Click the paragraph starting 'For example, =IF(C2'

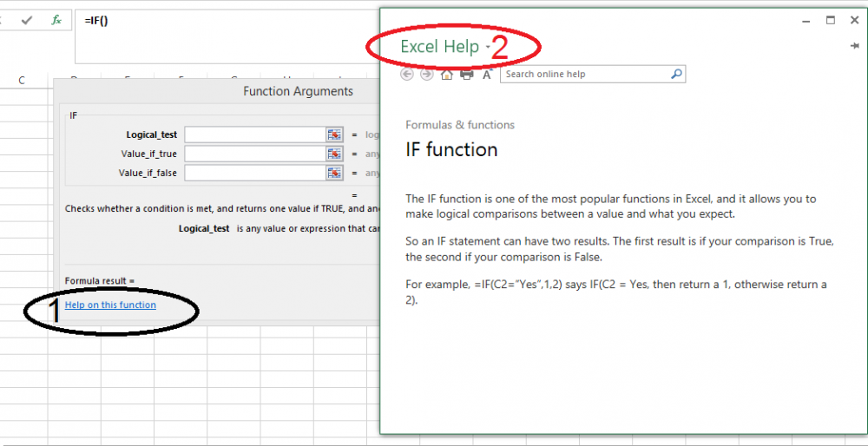tap(616, 292)
